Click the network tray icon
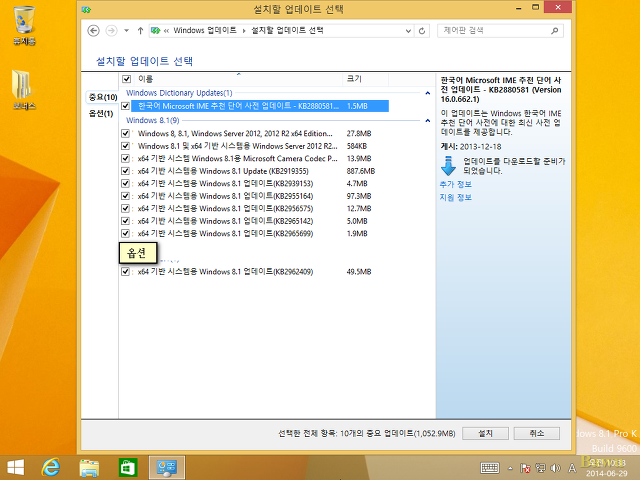 pos(540,468)
